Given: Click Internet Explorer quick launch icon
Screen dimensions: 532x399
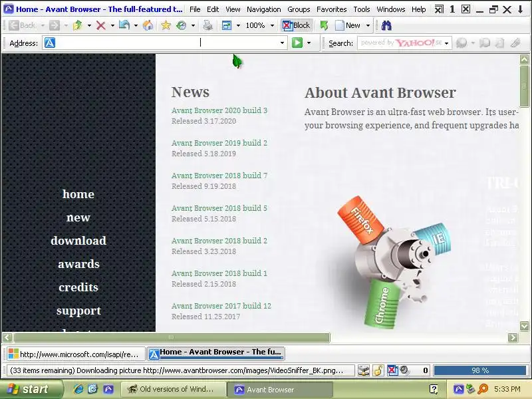Looking at the screenshot, I should tap(78, 389).
